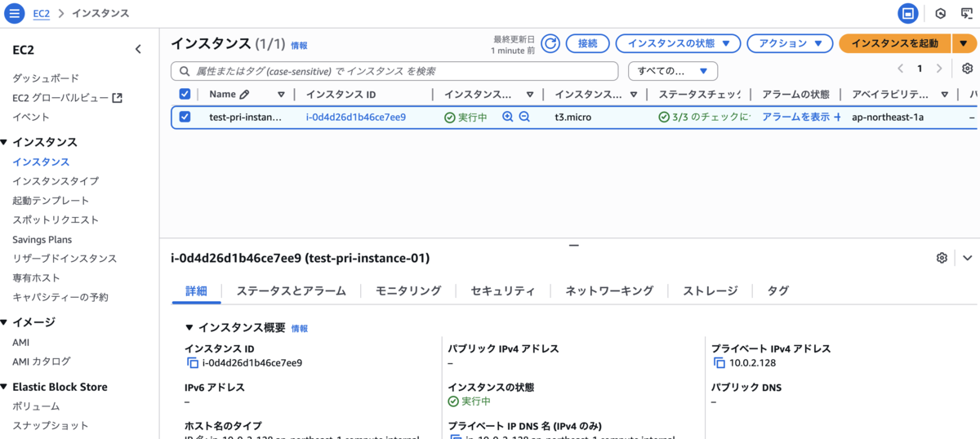Open instance ID link i-0d4d26d1b46ce7ee9
This screenshot has height=439, width=980.
[x=356, y=117]
